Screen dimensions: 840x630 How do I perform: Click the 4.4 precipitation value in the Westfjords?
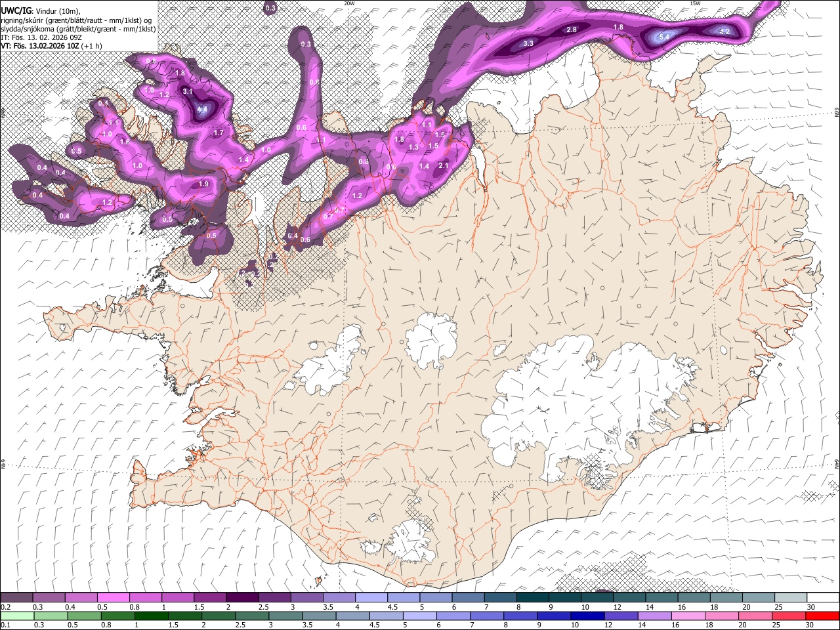[x=202, y=109]
